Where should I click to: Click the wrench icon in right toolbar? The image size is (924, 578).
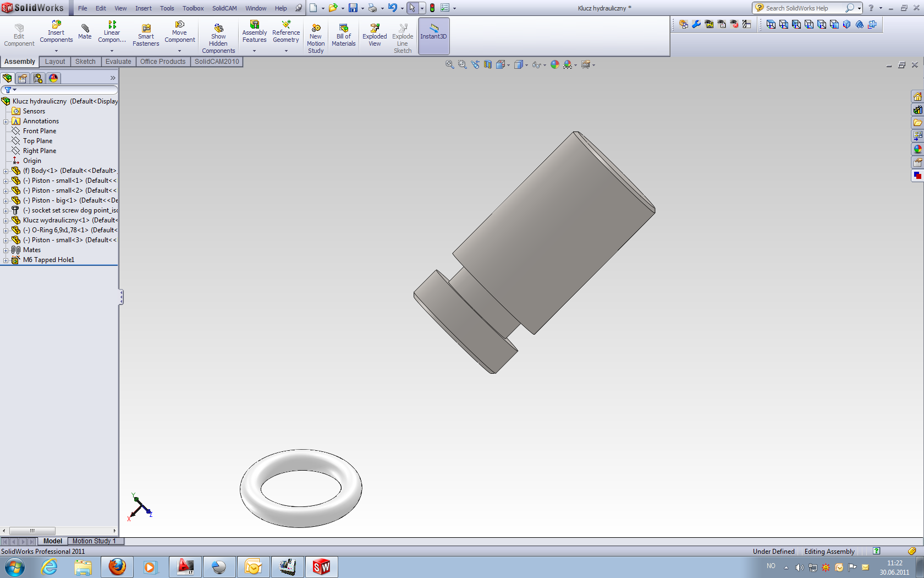(696, 24)
